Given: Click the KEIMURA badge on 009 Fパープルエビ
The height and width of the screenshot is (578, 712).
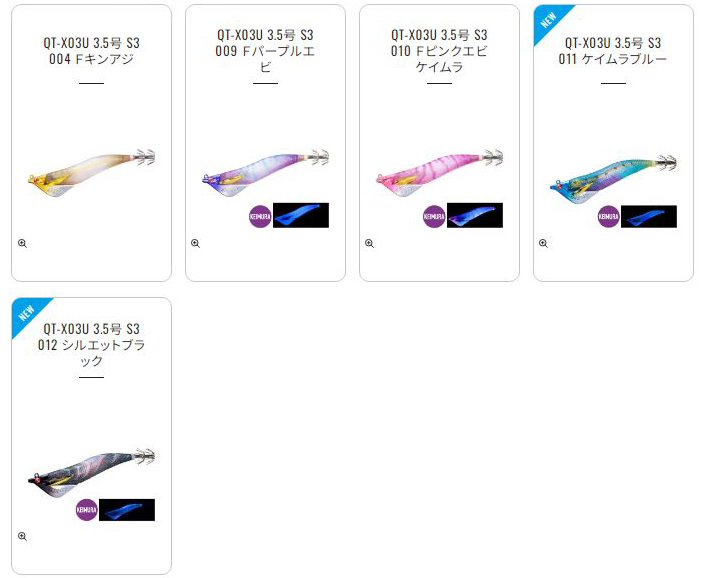Looking at the screenshot, I should (x=260, y=217).
